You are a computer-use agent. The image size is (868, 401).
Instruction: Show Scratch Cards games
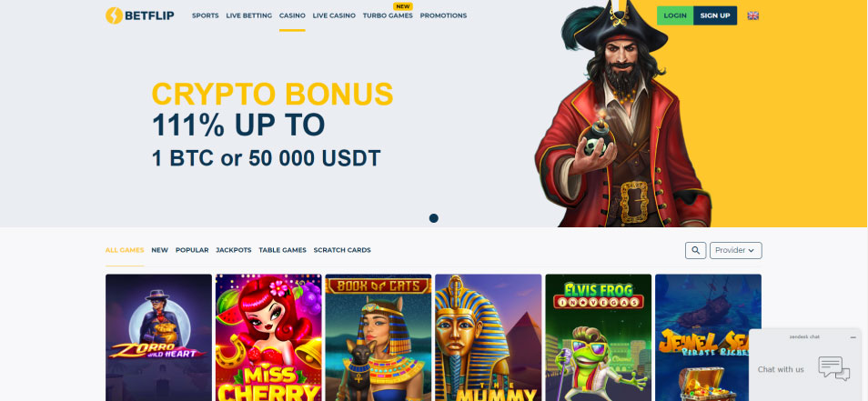coord(342,250)
